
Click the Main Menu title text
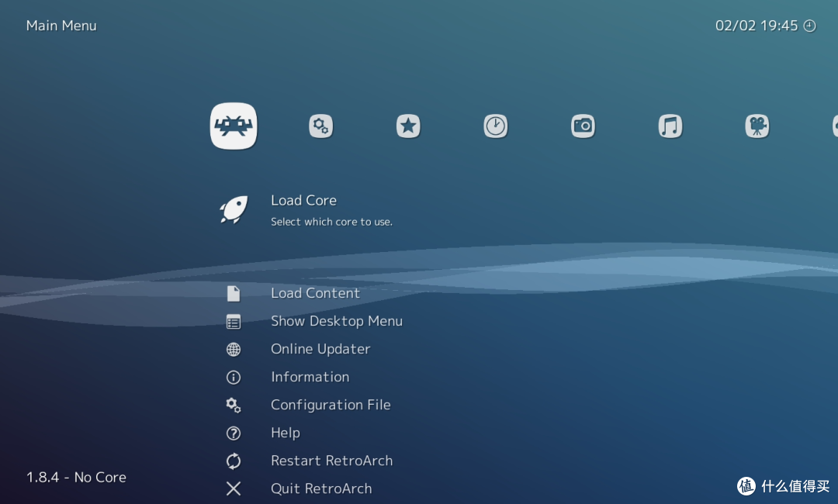click(61, 26)
